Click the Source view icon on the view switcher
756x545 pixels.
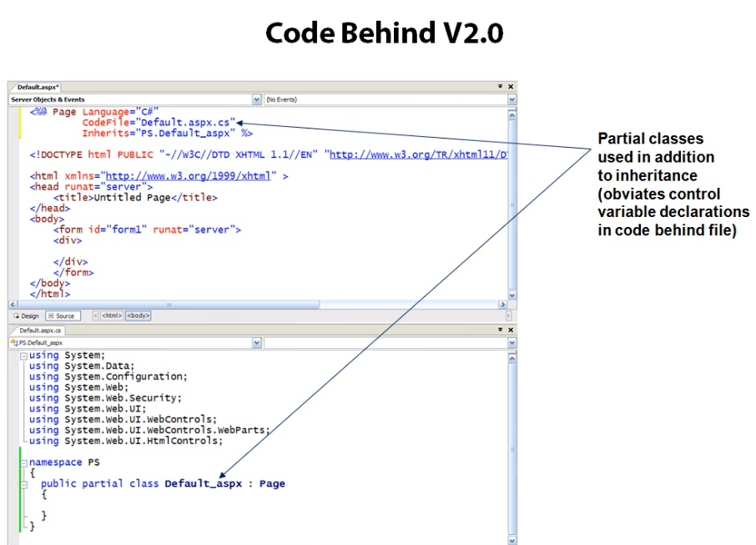[x=50, y=315]
